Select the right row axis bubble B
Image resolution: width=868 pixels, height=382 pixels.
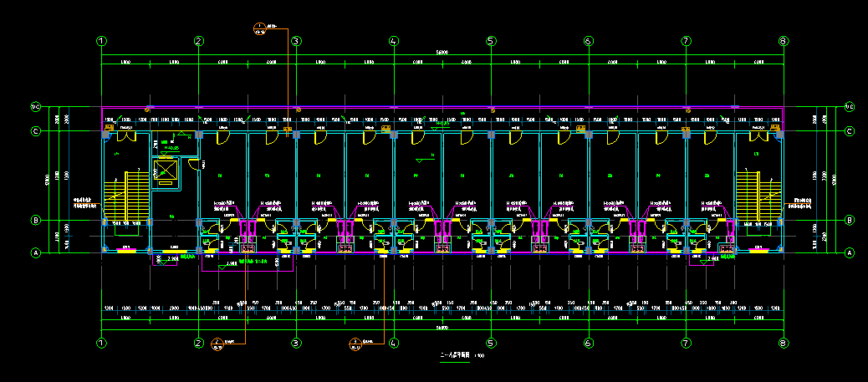(x=850, y=221)
